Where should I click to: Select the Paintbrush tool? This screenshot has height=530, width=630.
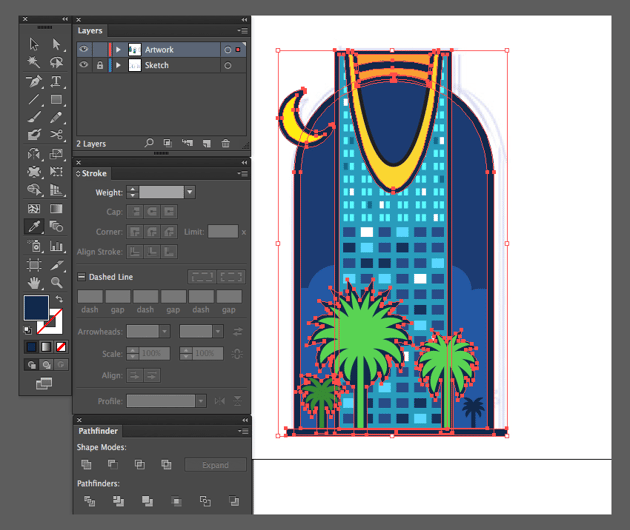pos(34,117)
